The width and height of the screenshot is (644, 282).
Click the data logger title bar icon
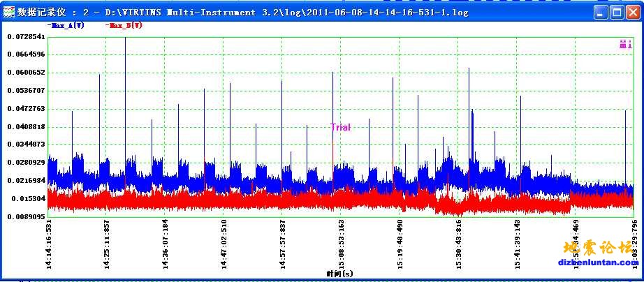pyautogui.click(x=9, y=12)
